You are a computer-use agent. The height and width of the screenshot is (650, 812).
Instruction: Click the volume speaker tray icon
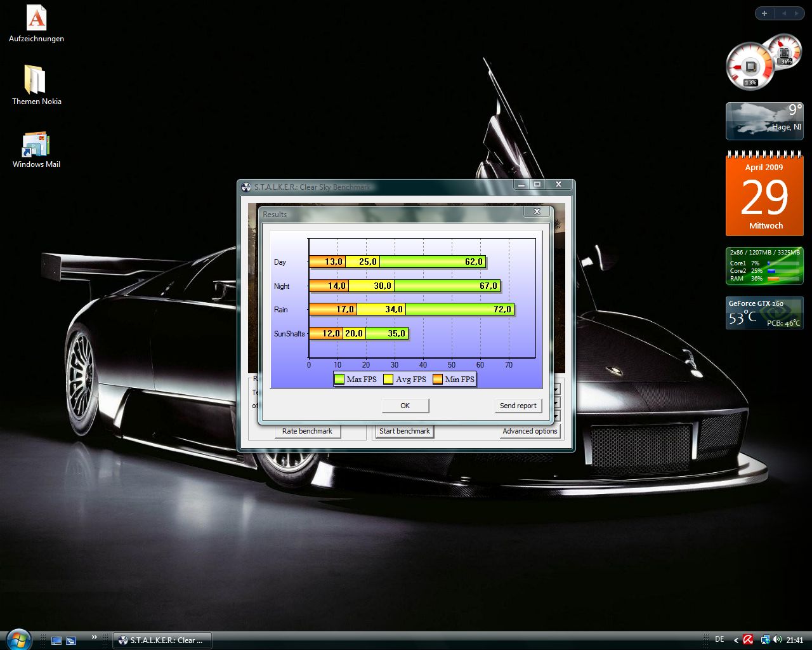777,640
